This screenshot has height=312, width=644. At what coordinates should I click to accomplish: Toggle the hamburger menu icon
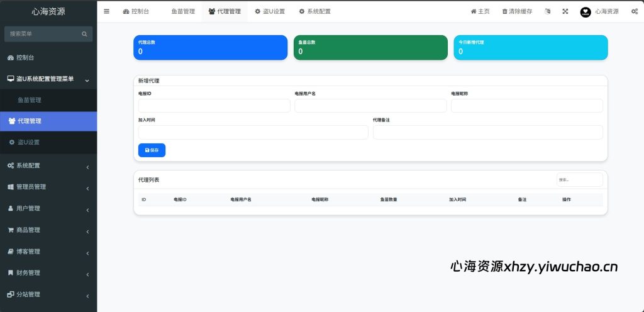(107, 11)
